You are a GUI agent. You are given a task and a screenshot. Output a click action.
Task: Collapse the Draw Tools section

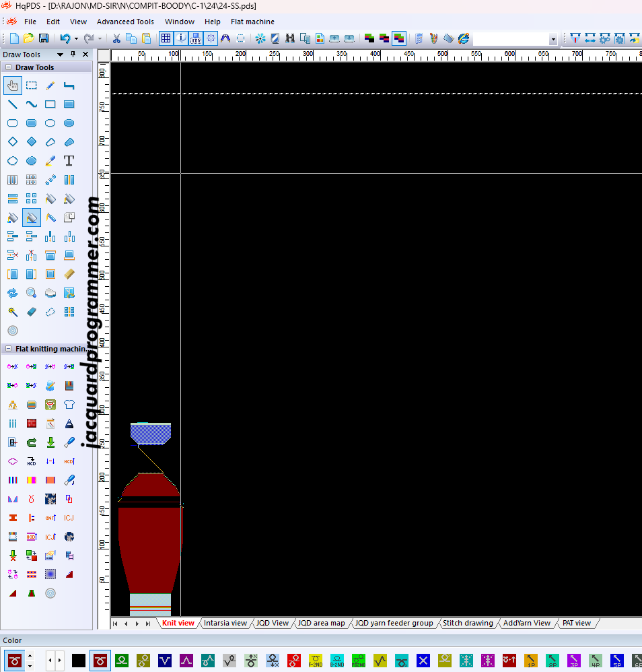click(7, 67)
